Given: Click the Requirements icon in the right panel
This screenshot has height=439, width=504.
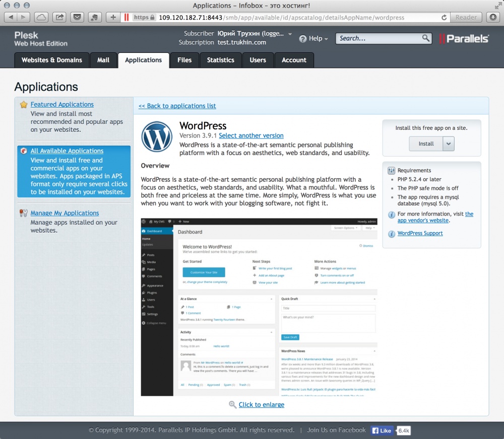Looking at the screenshot, I should click(391, 171).
